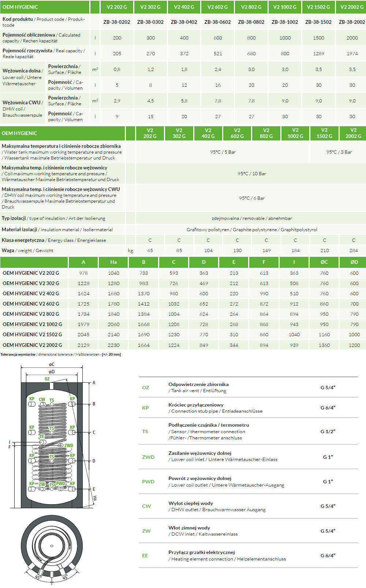Click the 'Wężownica dolna / Lower coil' label
Screen dimensions: 366x588
[23, 77]
